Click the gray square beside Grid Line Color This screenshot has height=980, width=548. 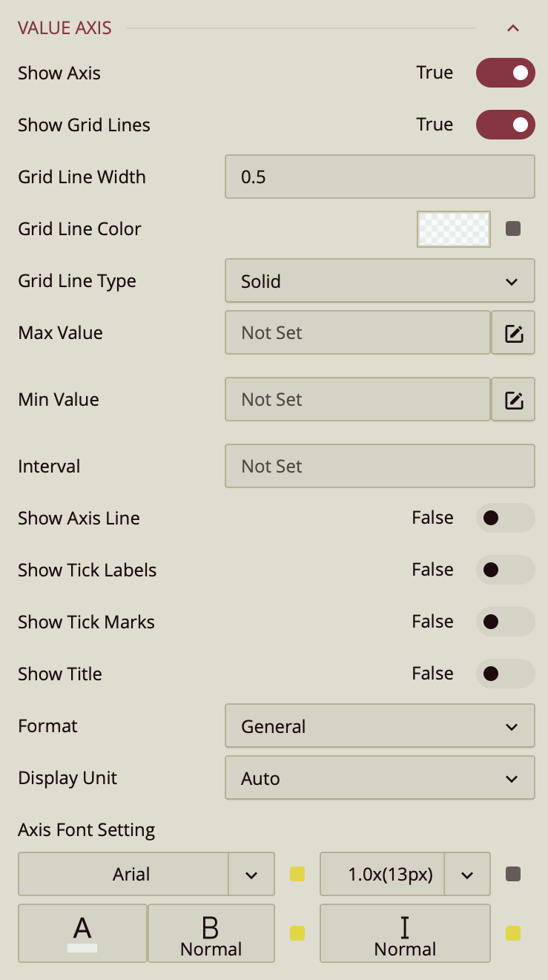click(513, 228)
